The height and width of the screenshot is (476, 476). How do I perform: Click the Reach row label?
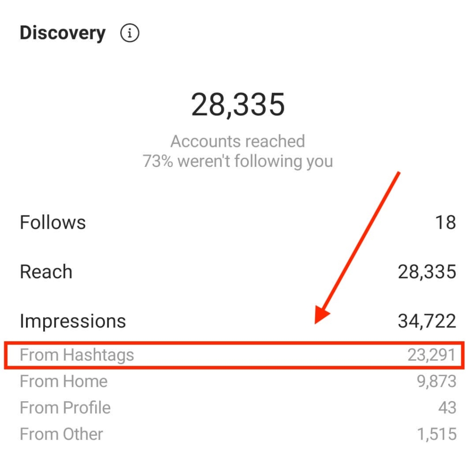point(46,271)
